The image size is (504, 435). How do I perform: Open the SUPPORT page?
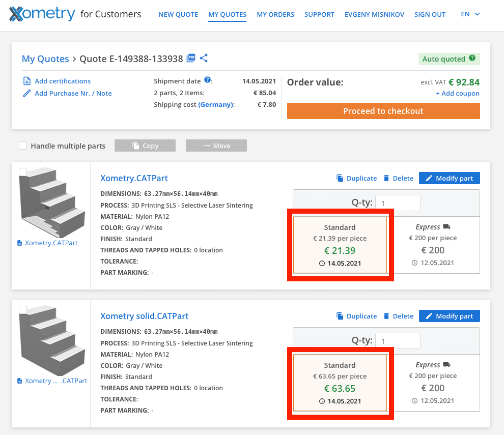pos(319,14)
